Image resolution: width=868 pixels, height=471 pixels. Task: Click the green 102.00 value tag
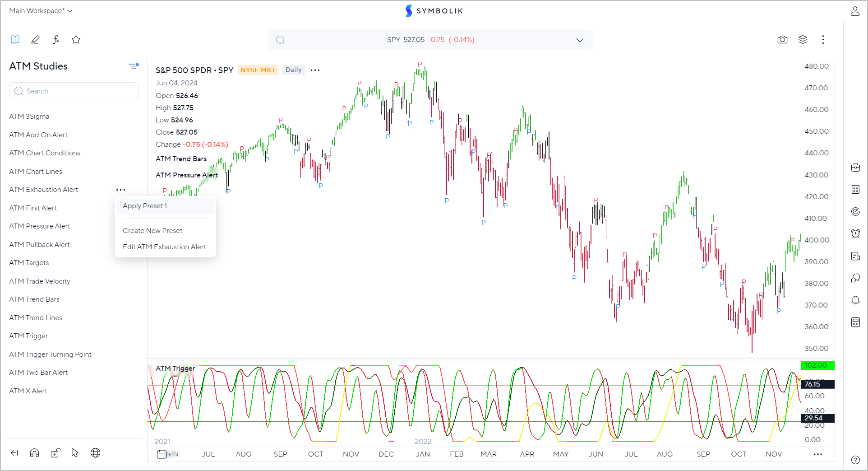point(817,365)
